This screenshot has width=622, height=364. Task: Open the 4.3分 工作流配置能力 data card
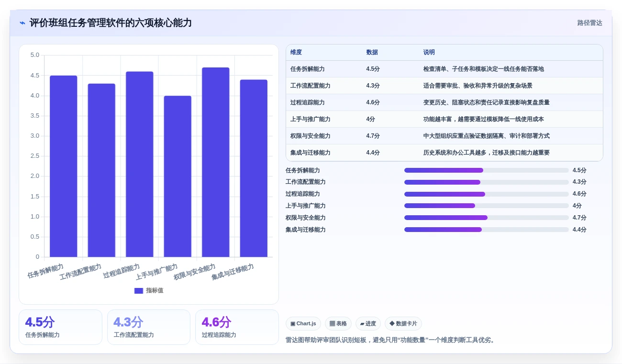coord(149,327)
